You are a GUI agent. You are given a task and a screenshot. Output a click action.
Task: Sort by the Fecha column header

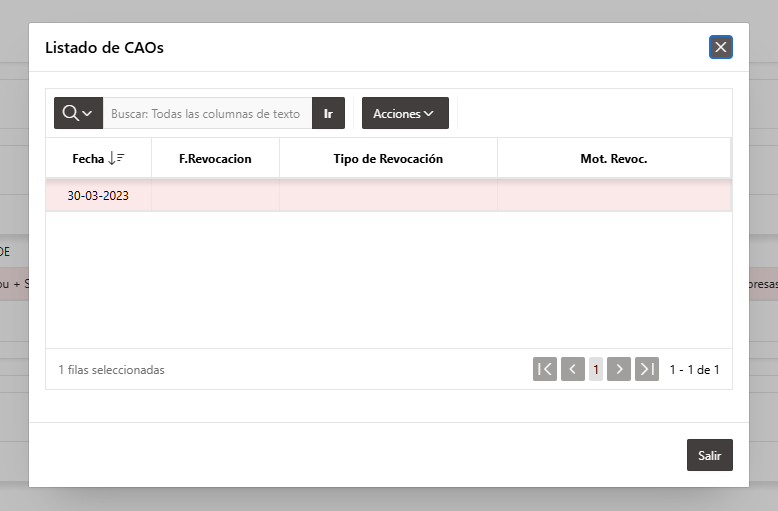[x=88, y=159]
